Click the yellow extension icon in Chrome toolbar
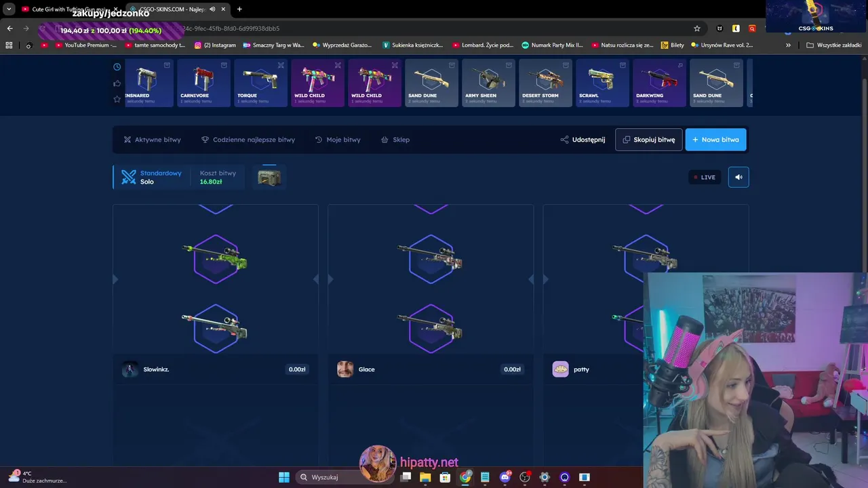 click(736, 28)
